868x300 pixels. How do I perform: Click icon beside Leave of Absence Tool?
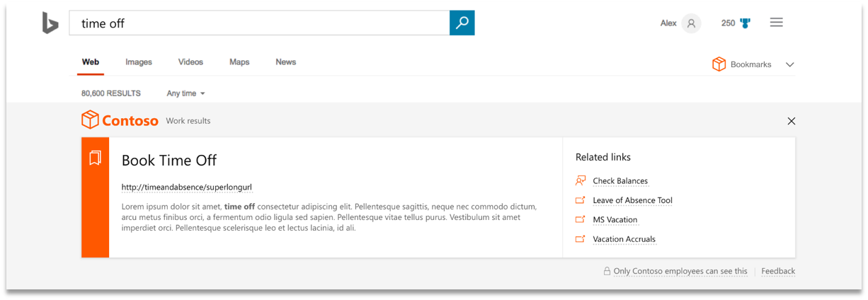581,200
